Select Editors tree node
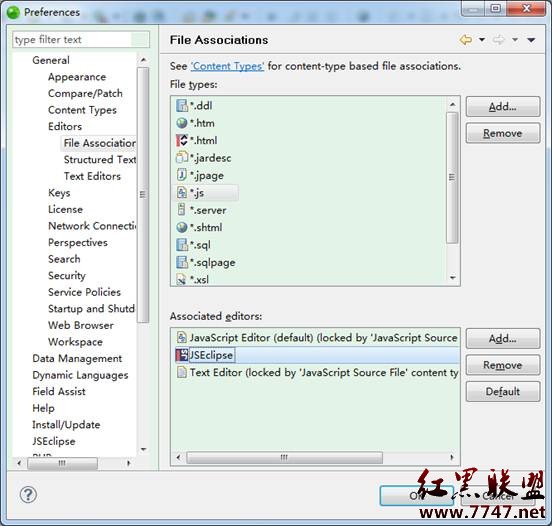 65,126
